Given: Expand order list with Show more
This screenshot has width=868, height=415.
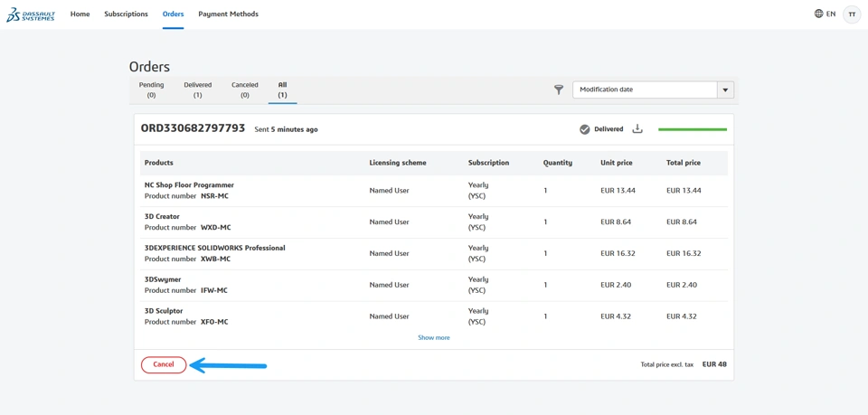Looking at the screenshot, I should click(x=434, y=337).
